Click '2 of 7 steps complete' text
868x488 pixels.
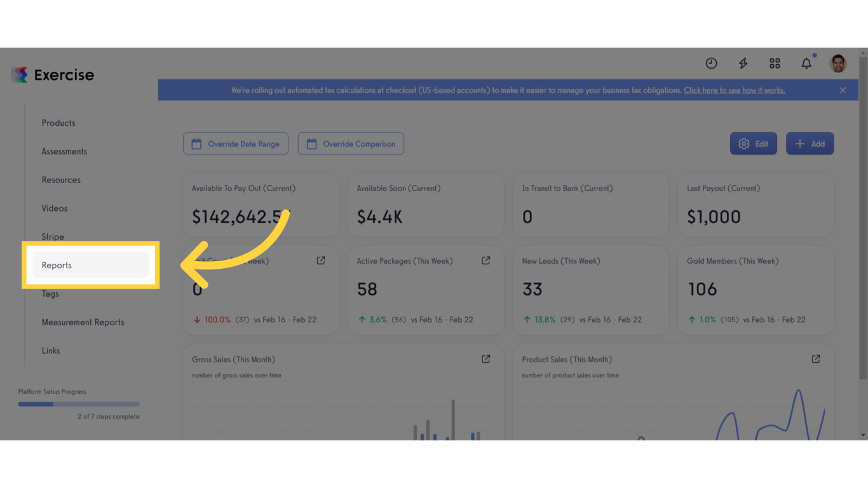[x=109, y=417]
